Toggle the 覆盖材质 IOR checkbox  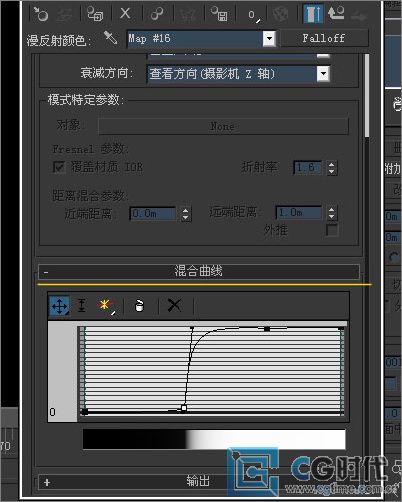59,167
